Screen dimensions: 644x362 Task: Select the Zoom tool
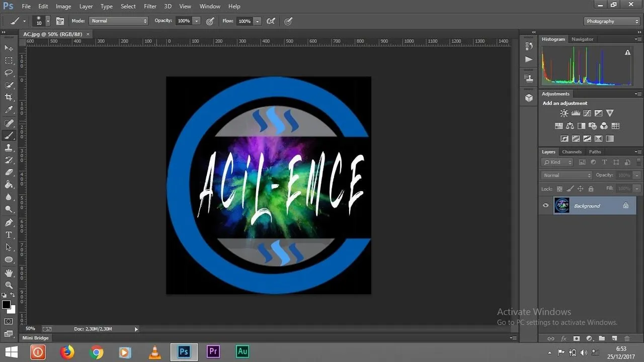(x=9, y=285)
